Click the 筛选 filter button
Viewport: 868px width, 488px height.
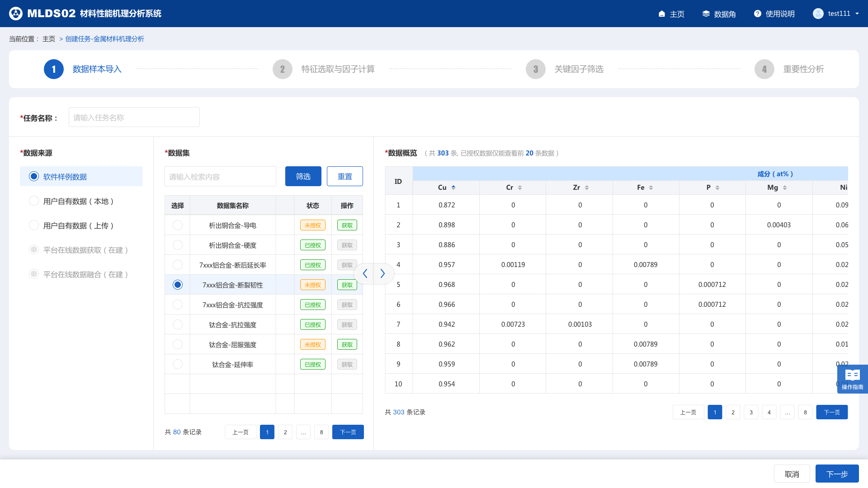click(x=303, y=176)
